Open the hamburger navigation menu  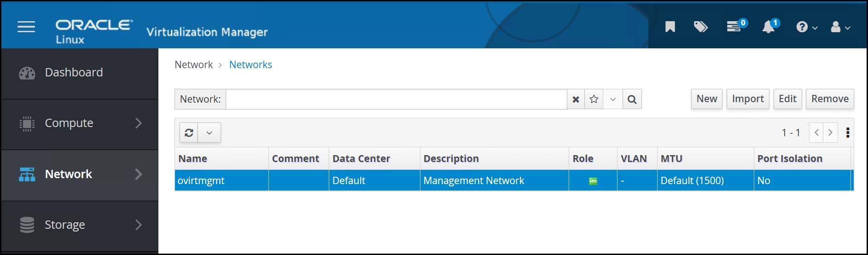(26, 27)
